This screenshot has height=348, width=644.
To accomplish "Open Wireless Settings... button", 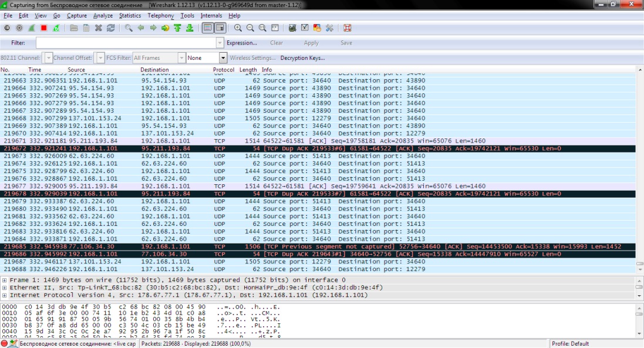I will point(252,58).
